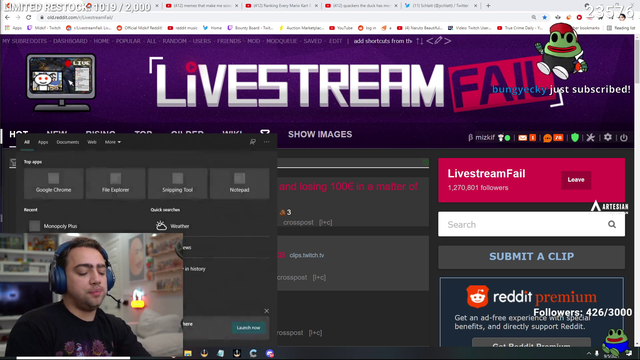
Task: Open the orange chat bubble icon
Action: coord(547,138)
